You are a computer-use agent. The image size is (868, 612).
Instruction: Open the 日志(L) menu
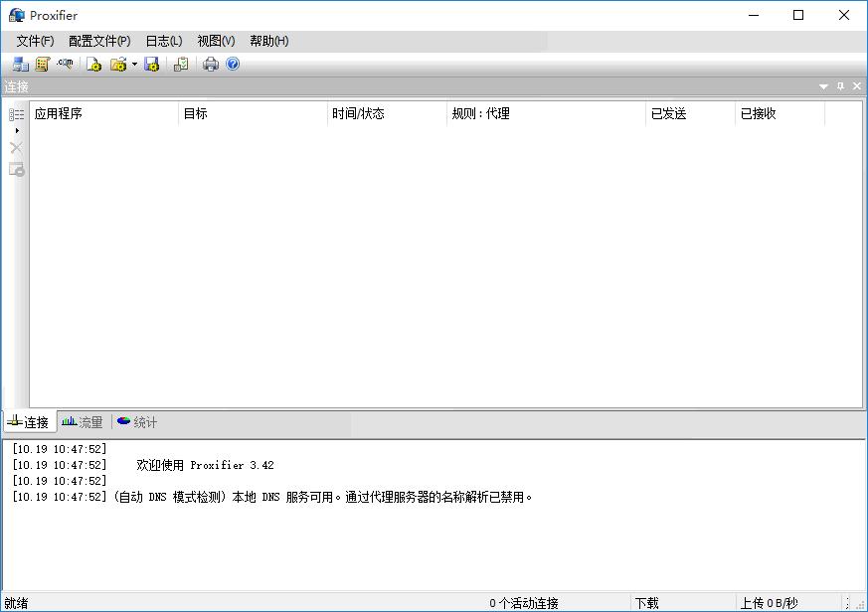click(164, 41)
